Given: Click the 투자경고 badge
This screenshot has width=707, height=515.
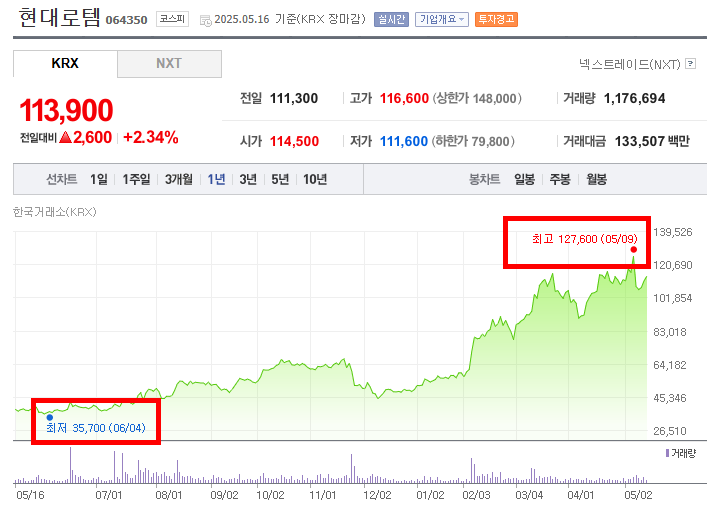Looking at the screenshot, I should (496, 19).
